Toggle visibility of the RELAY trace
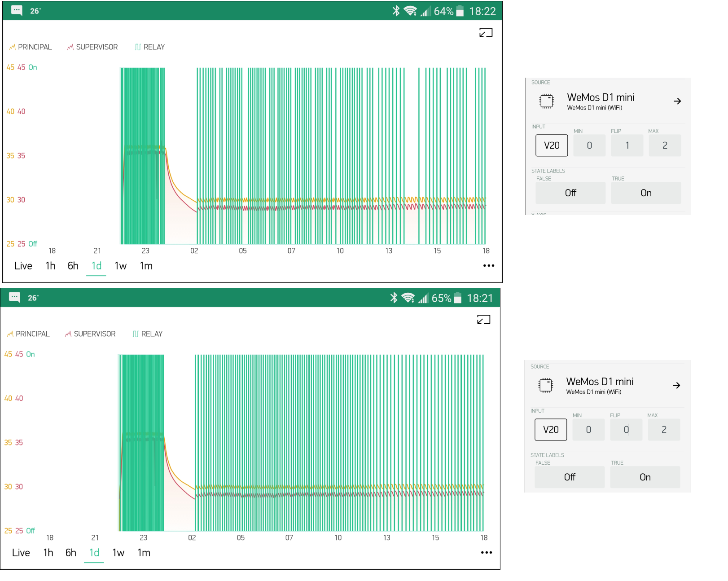The image size is (728, 581). pyautogui.click(x=150, y=46)
